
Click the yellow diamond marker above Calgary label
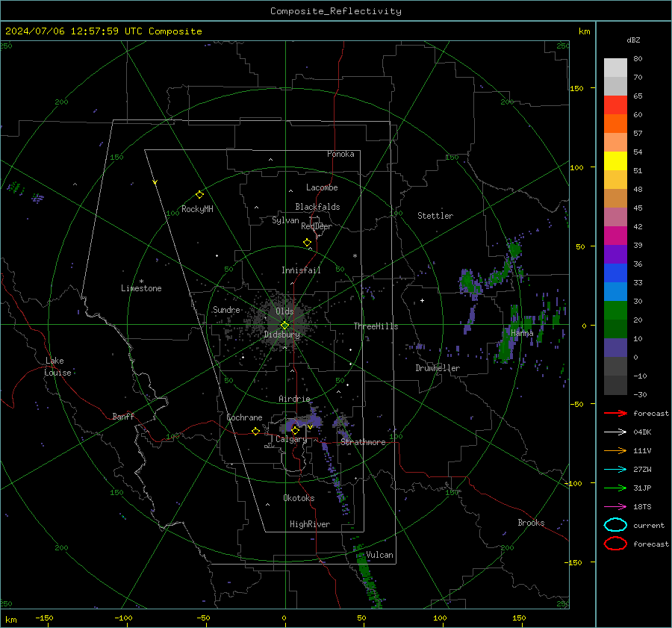point(295,430)
